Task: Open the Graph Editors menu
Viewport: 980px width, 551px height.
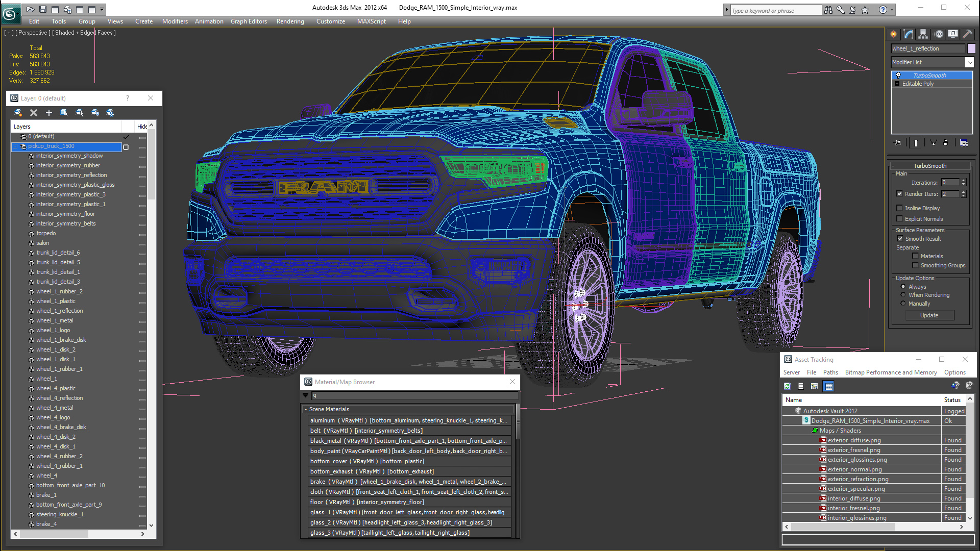Action: pos(249,21)
